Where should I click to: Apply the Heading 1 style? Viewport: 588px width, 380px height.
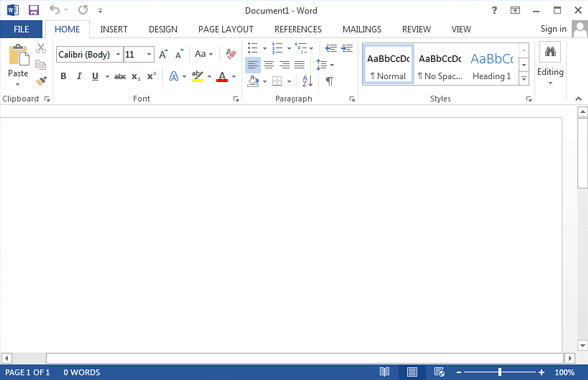[491, 65]
